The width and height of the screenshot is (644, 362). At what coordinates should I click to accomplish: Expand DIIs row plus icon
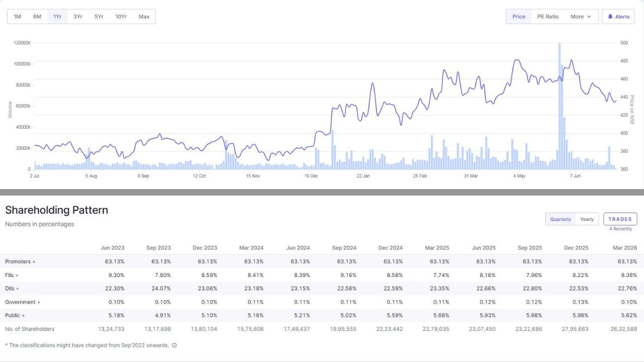(x=17, y=289)
